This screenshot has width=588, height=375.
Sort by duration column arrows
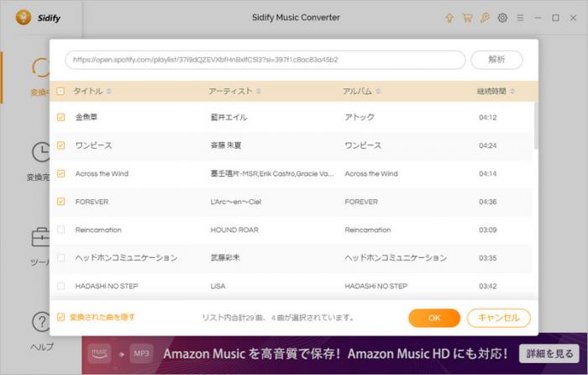[x=512, y=91]
